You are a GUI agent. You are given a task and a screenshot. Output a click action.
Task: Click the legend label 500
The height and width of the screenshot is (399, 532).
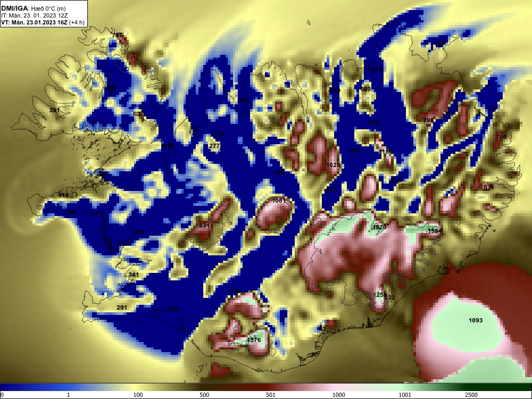coord(204,395)
